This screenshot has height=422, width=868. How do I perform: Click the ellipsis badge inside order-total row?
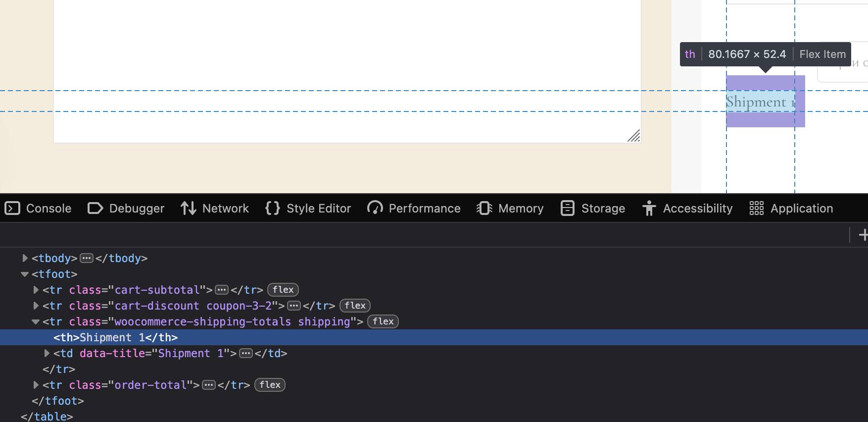pyautogui.click(x=209, y=385)
